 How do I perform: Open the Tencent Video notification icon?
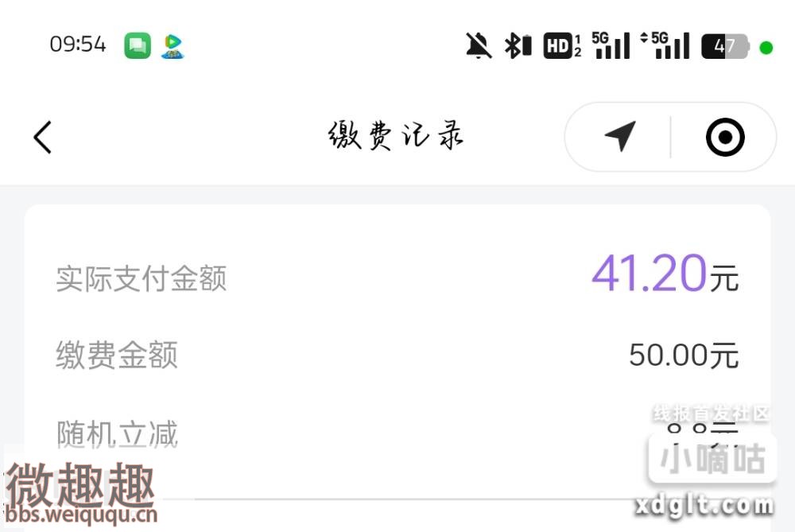[173, 45]
